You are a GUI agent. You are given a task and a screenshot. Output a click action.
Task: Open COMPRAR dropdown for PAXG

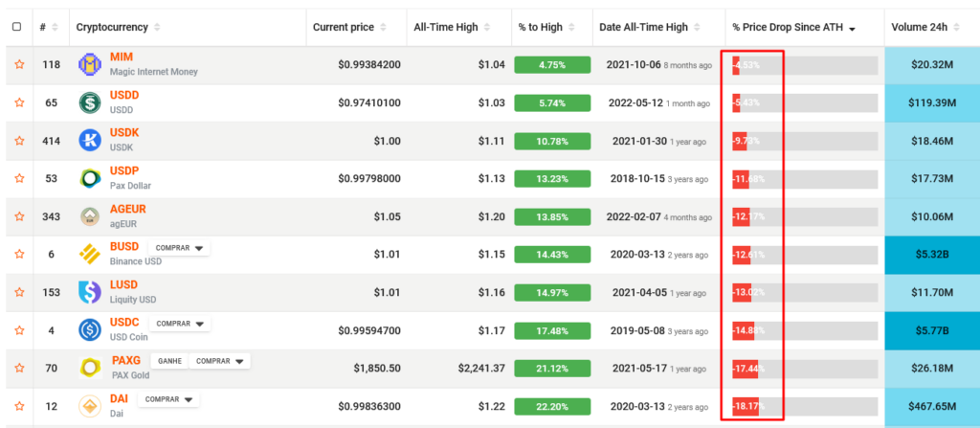pyautogui.click(x=219, y=361)
